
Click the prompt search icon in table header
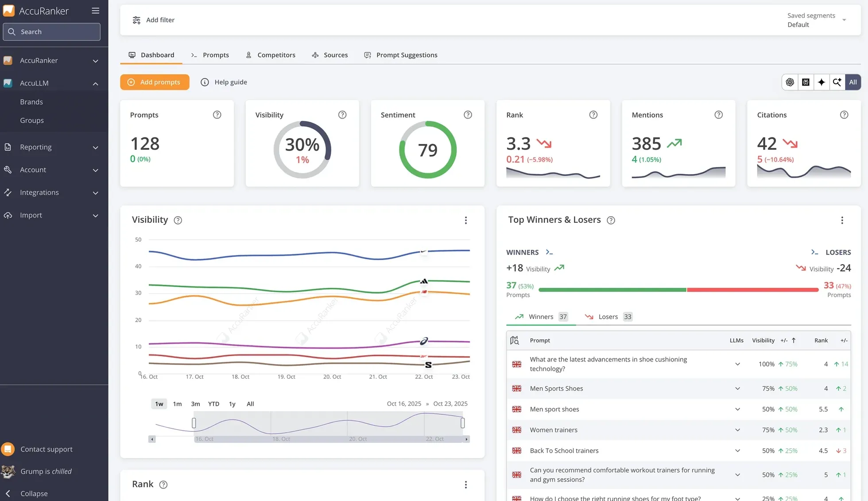(515, 340)
